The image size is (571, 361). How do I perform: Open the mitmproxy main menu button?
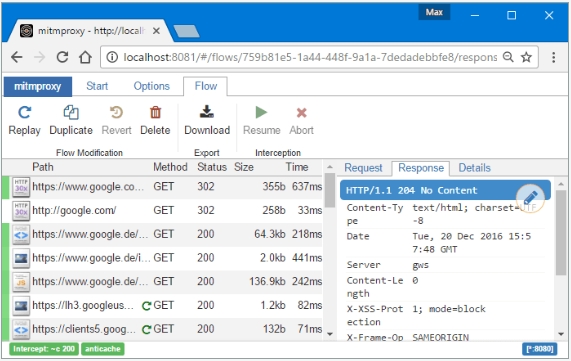pos(38,86)
